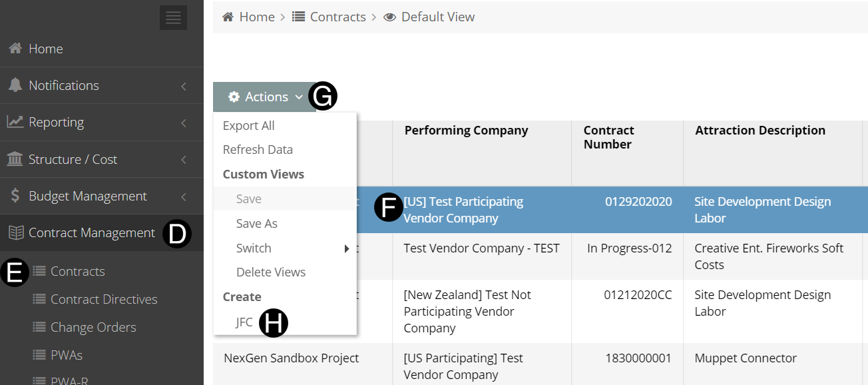Click Save As under Custom Views
The image size is (868, 385).
click(x=257, y=224)
